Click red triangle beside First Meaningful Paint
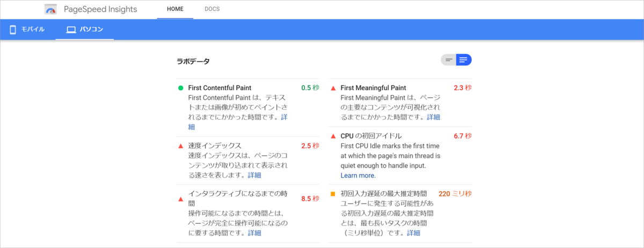The width and height of the screenshot is (644, 248). (x=333, y=88)
